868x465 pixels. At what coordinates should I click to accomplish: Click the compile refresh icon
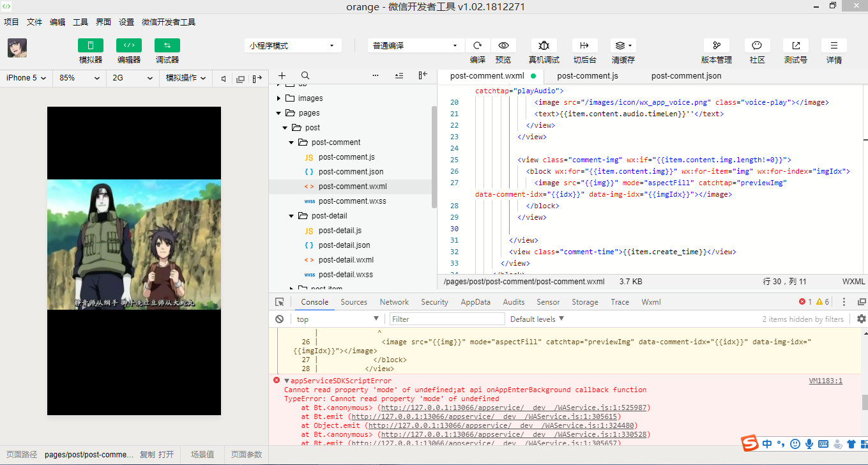click(477, 45)
